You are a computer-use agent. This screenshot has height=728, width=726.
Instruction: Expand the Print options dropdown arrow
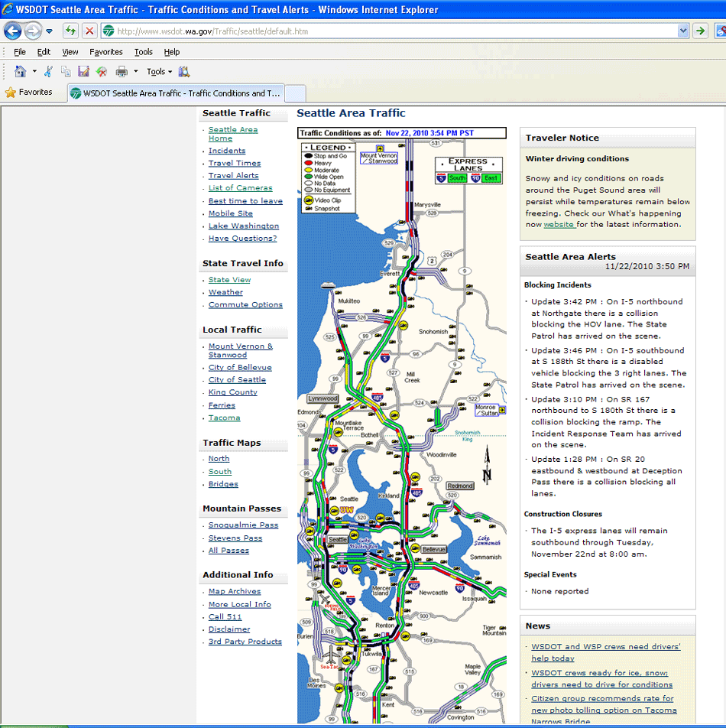[x=136, y=71]
